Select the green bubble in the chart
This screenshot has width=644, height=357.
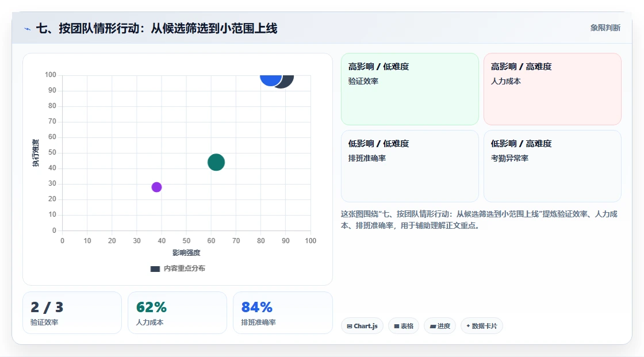click(x=216, y=162)
